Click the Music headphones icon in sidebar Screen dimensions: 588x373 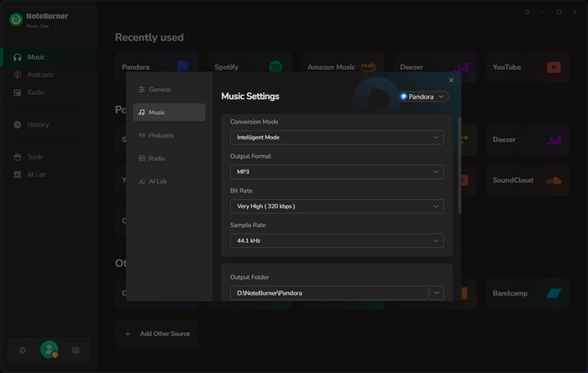coord(18,57)
